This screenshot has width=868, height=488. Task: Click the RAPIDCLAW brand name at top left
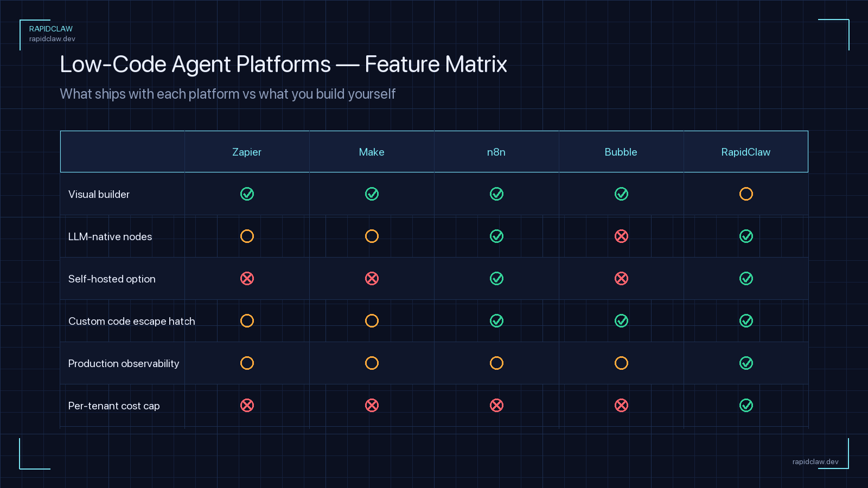(51, 29)
